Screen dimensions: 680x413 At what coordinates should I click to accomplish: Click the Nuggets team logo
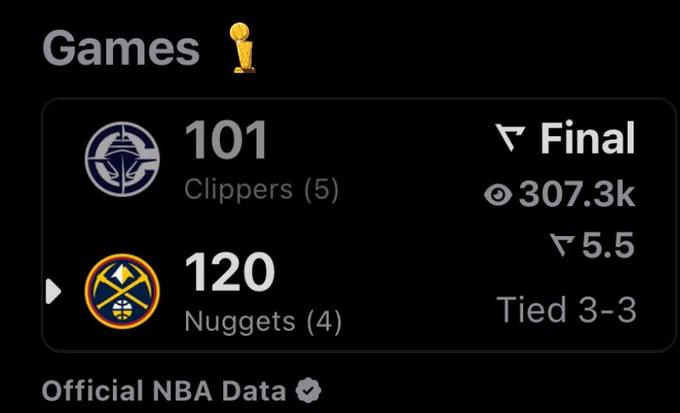pyautogui.click(x=122, y=291)
